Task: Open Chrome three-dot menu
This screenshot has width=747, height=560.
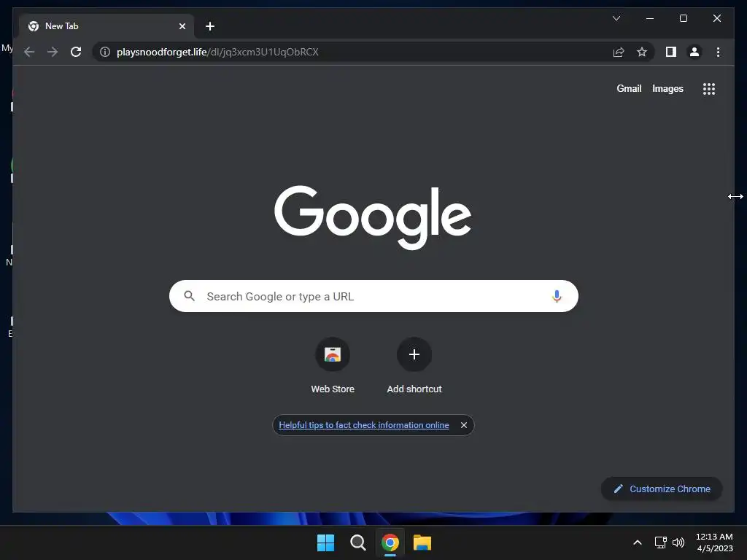Action: point(718,52)
